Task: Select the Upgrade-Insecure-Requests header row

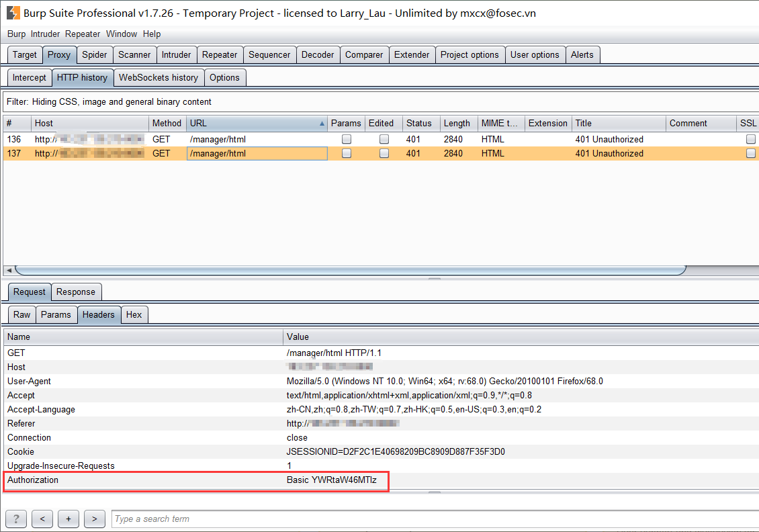Action: (x=380, y=465)
